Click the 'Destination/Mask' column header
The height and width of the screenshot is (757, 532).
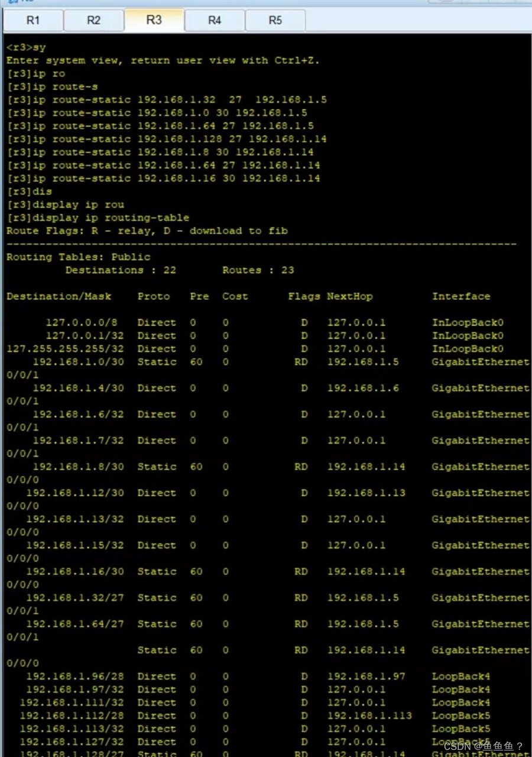click(59, 296)
